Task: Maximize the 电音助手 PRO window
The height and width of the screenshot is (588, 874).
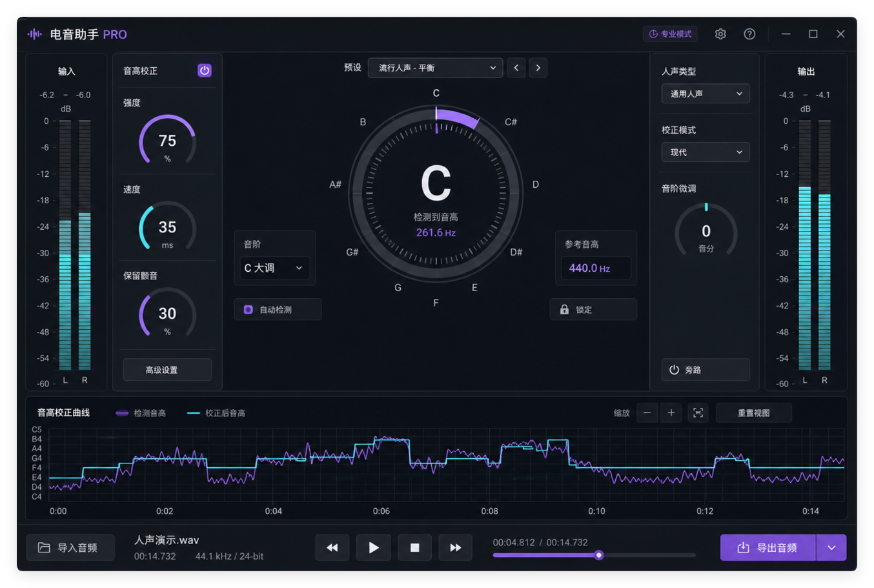Action: (813, 34)
